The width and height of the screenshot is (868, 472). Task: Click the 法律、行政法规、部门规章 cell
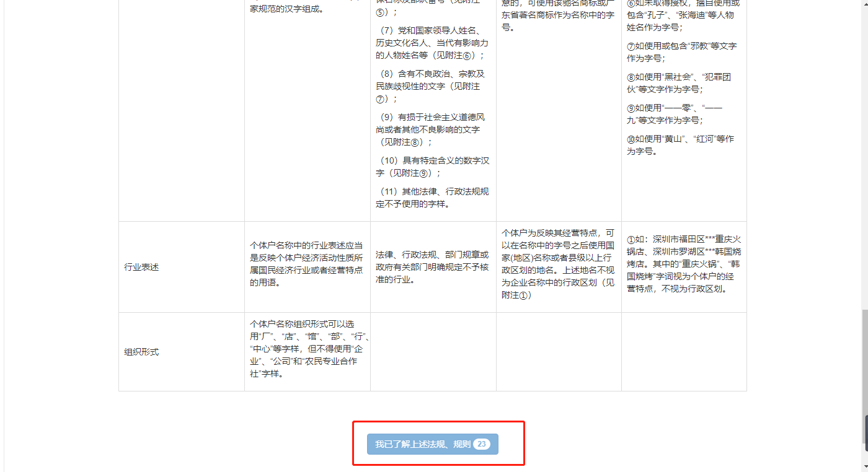click(433, 267)
